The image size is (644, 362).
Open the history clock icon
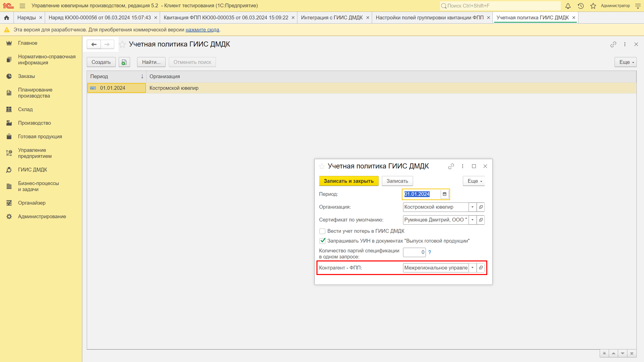tap(581, 6)
